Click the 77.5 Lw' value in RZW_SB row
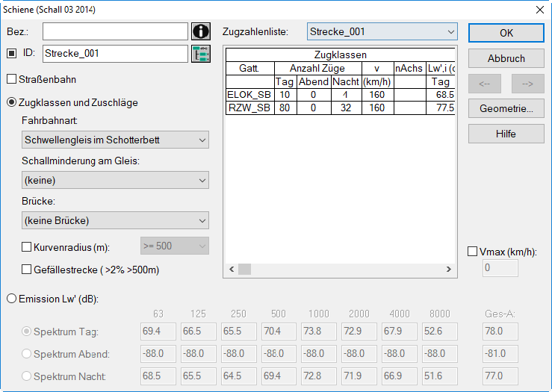 [441, 108]
